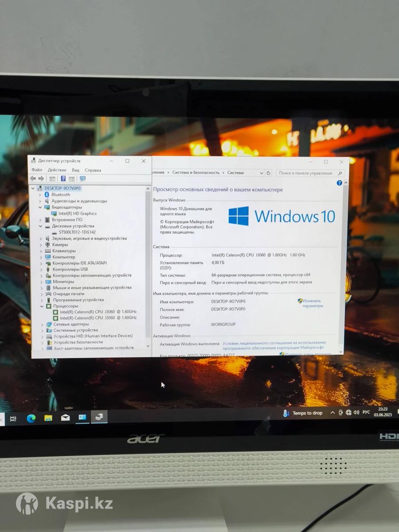Image resolution: width=399 pixels, height=532 pixels.
Task: Select the Клавиатуры keyboard icon
Action: click(x=47, y=250)
